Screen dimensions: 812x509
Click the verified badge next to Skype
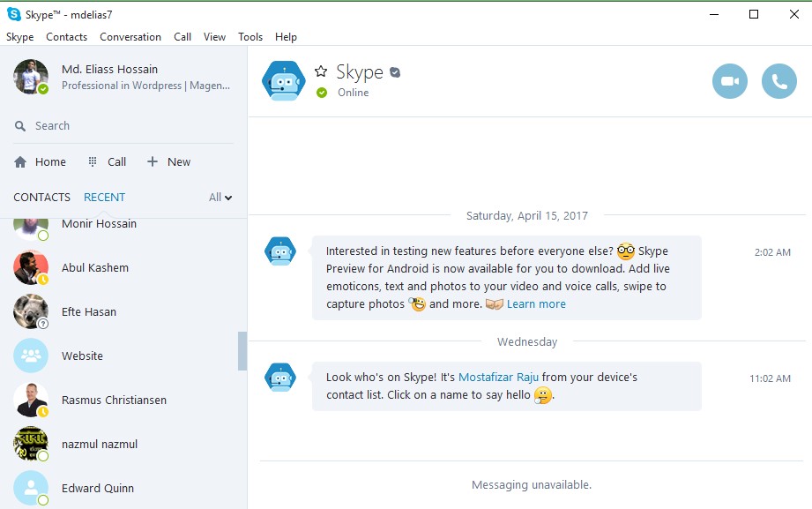point(395,72)
